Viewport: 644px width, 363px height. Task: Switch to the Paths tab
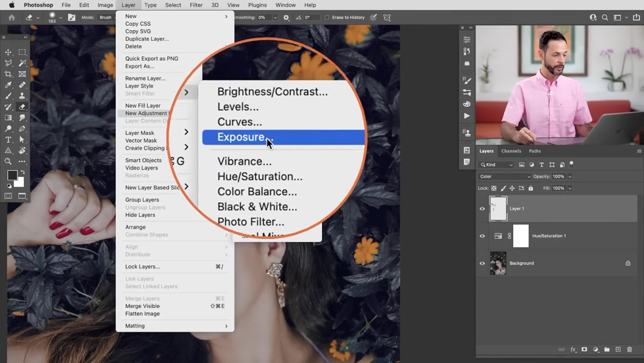[x=535, y=151]
